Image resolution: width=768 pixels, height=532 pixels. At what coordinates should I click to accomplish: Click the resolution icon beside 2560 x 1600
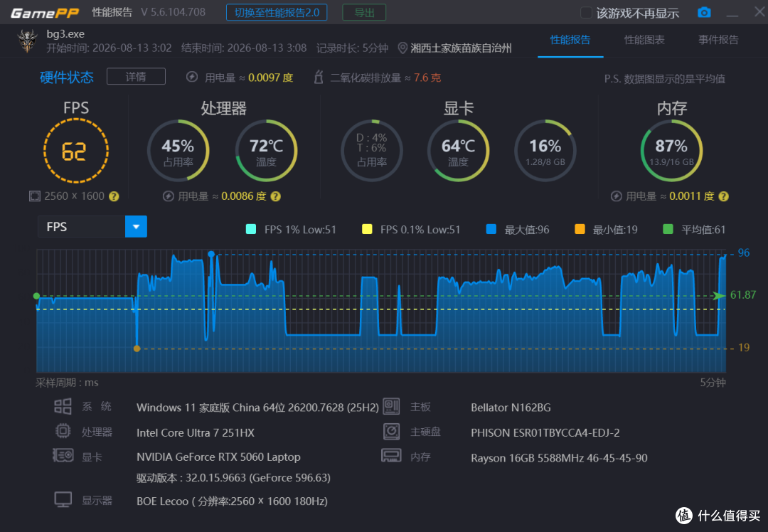34,196
